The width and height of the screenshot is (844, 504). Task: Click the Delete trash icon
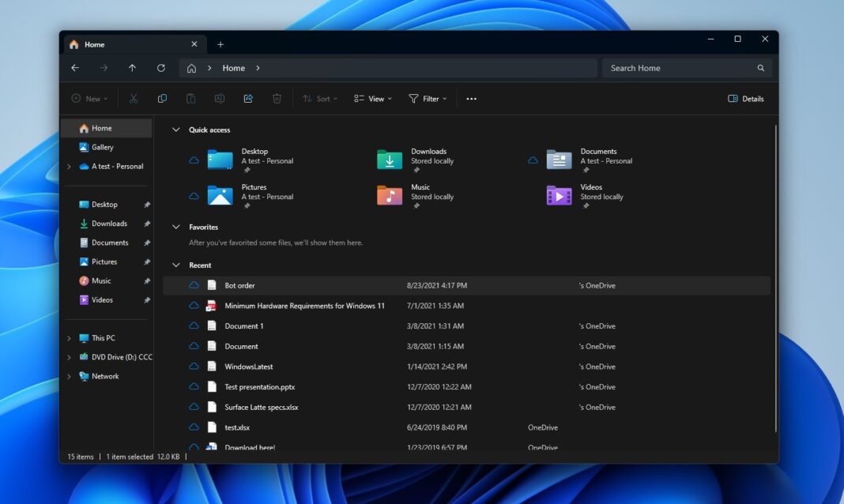pos(277,99)
